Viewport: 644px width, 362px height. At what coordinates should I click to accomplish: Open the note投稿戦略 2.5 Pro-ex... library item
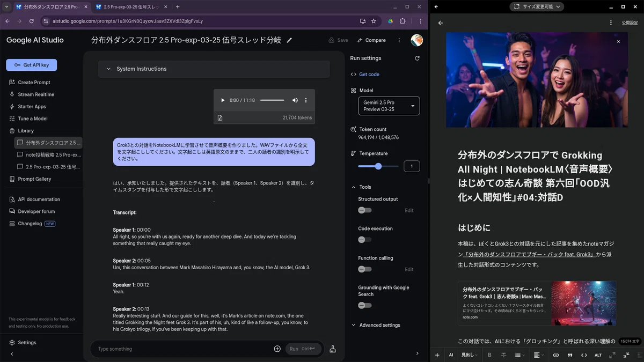point(48,154)
